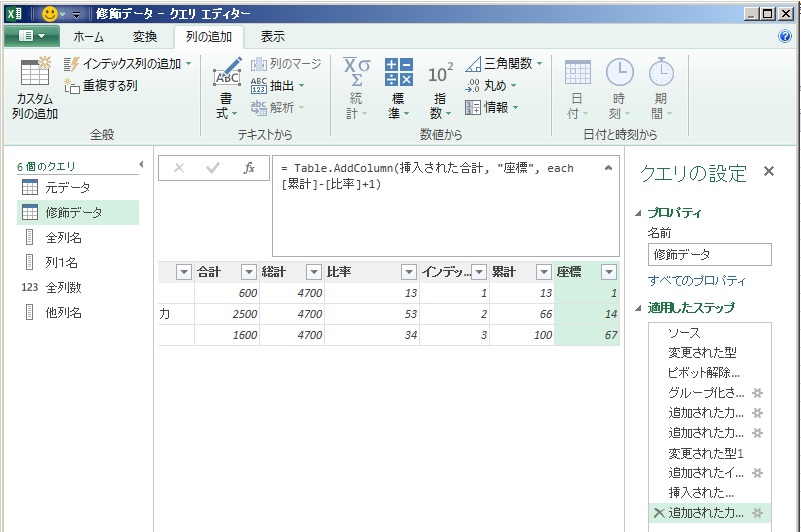Open gear settings for last 追加されたカ... step
The height and width of the screenshot is (532, 801).
758,513
